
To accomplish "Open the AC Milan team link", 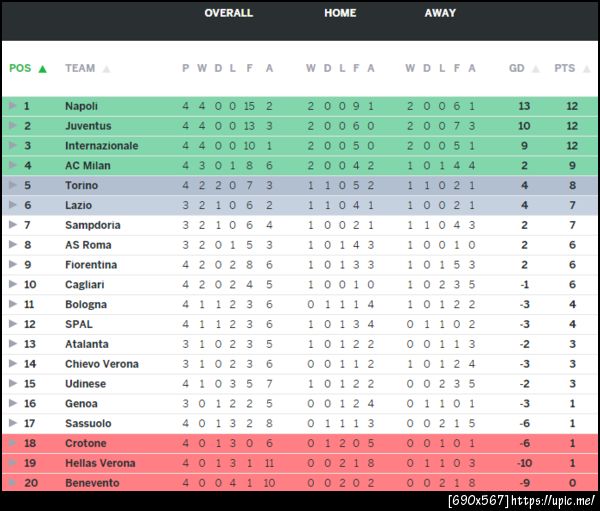I will pyautogui.click(x=87, y=166).
